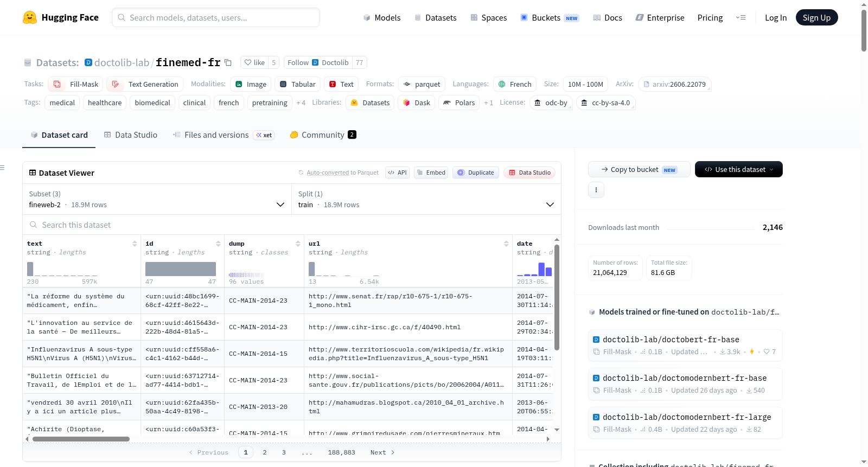Viewport: 868px width, 467px height.
Task: Click the odc-by license tag
Action: pyautogui.click(x=551, y=103)
